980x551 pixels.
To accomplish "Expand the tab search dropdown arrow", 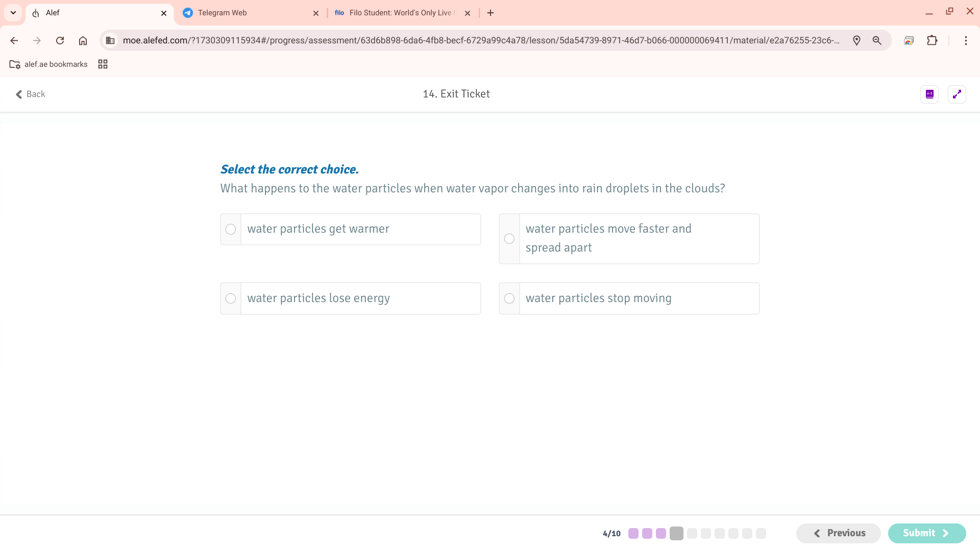I will coord(13,12).
